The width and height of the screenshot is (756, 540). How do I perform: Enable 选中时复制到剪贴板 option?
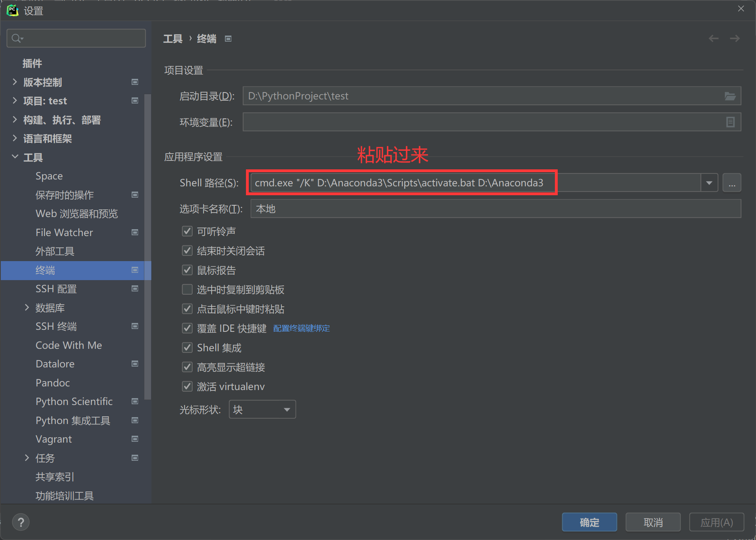(x=187, y=289)
